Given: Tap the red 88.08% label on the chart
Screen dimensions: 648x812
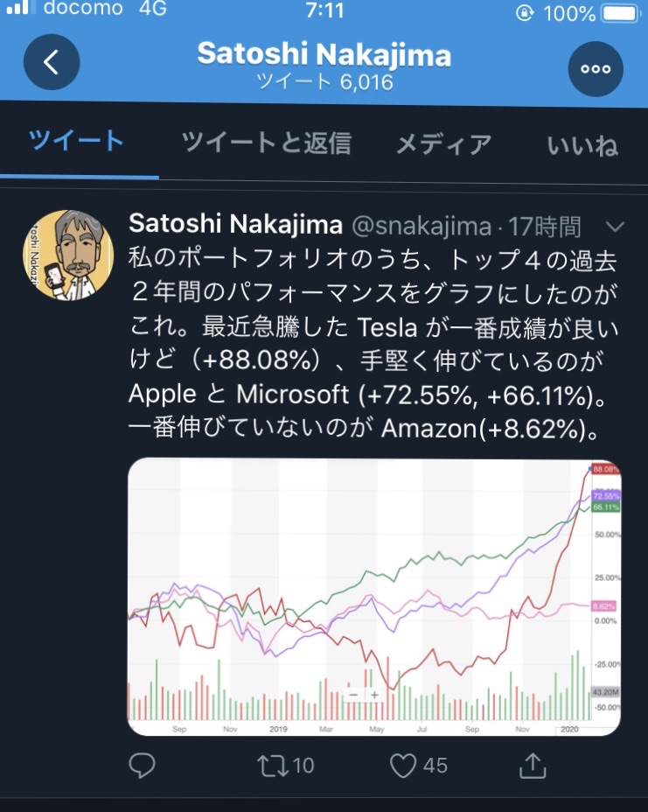Looking at the screenshot, I should tap(605, 469).
